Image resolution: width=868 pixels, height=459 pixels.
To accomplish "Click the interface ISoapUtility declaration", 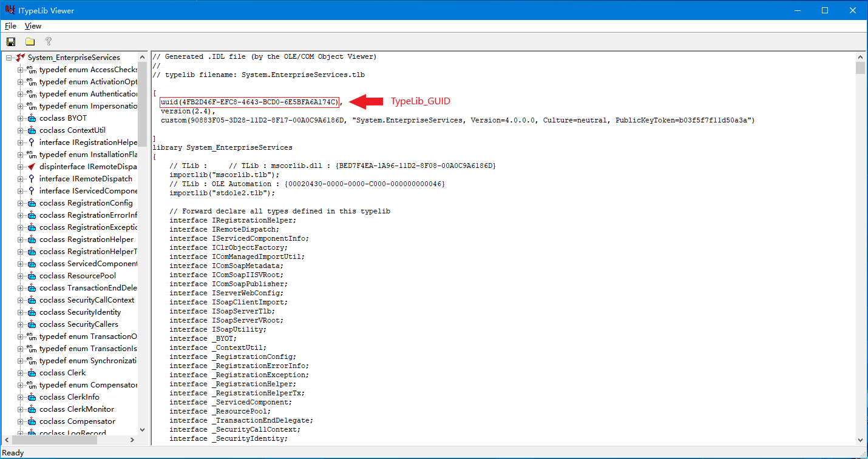I will (218, 329).
